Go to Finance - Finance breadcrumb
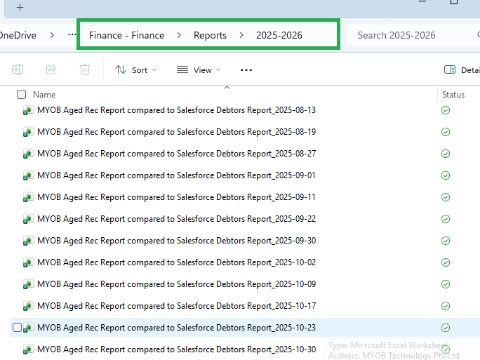Screen dimensions: 480x360 tap(127, 35)
